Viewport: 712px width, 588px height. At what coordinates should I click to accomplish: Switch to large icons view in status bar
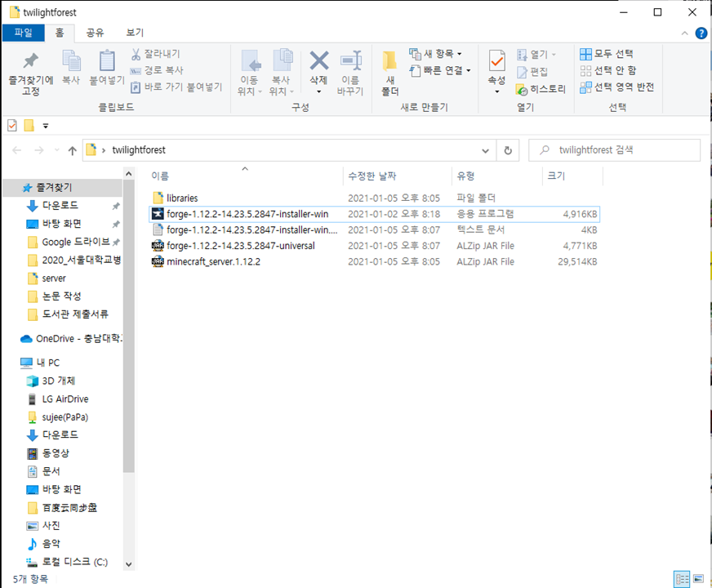click(x=698, y=579)
